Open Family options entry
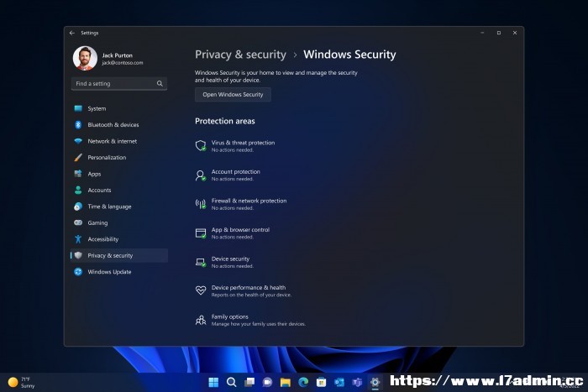Viewport: 588px width, 392px height. click(x=250, y=320)
